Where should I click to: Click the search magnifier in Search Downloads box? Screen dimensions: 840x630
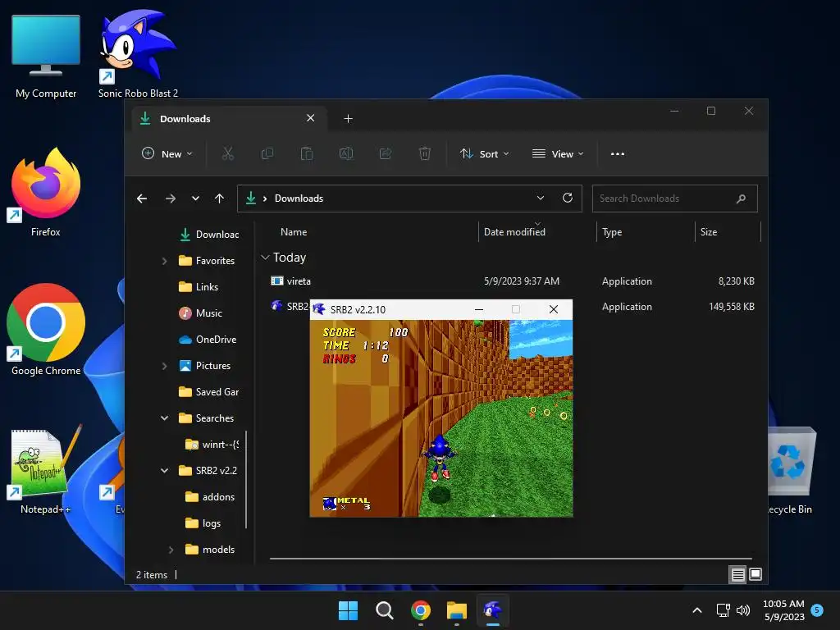(x=741, y=199)
